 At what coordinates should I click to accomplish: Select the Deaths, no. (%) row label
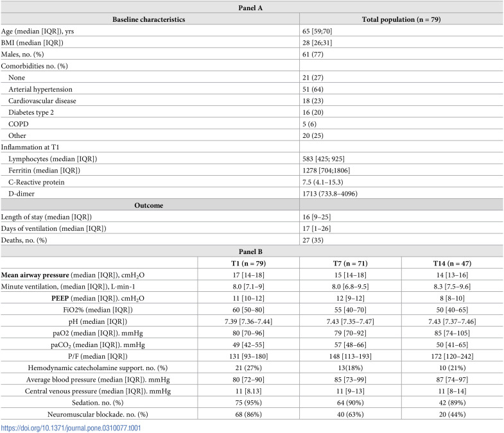[x=24, y=240]
